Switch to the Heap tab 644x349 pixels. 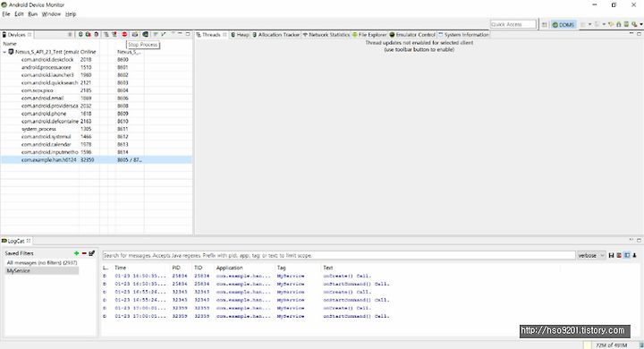240,35
